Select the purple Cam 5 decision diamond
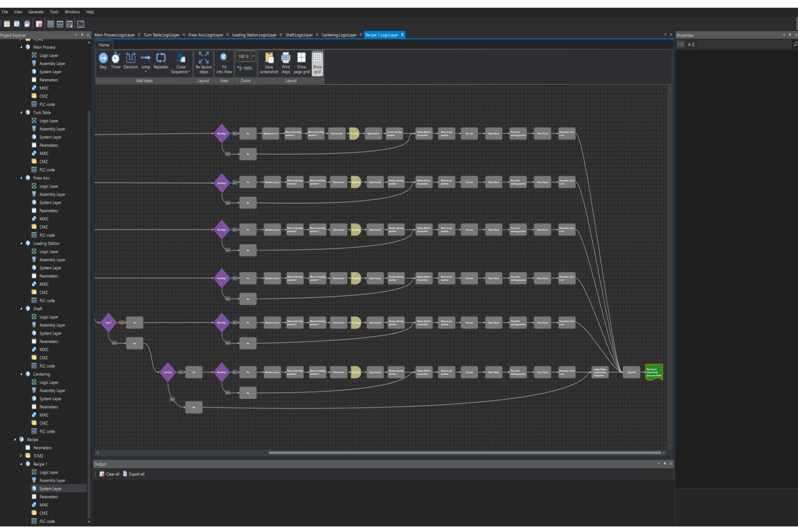Screen dimensions: 798x532 (x=108, y=323)
